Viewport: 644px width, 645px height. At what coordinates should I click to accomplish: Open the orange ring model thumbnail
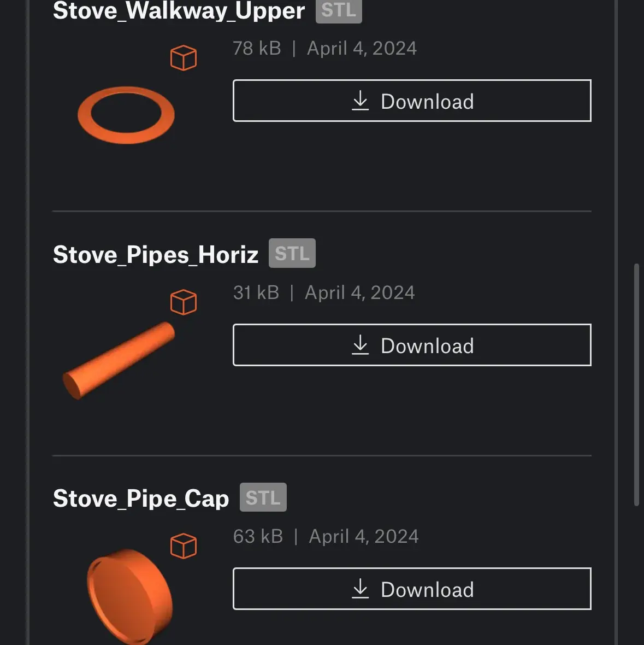(126, 115)
